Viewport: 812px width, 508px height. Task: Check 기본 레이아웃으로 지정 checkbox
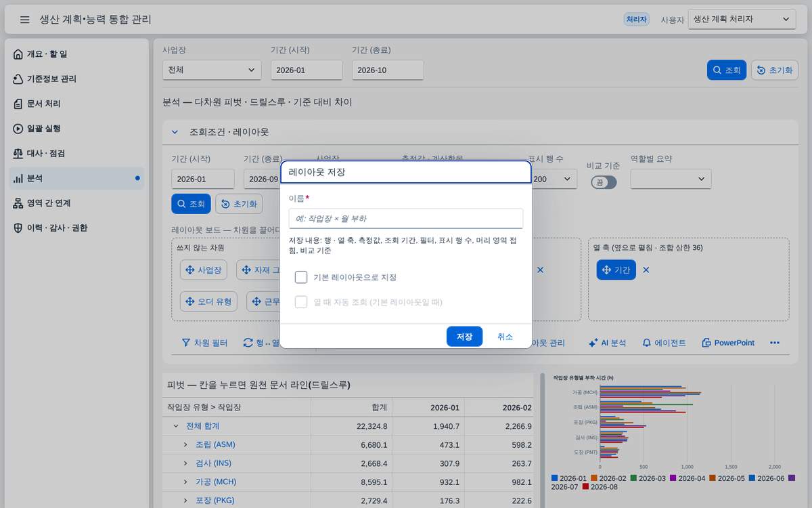tap(301, 277)
